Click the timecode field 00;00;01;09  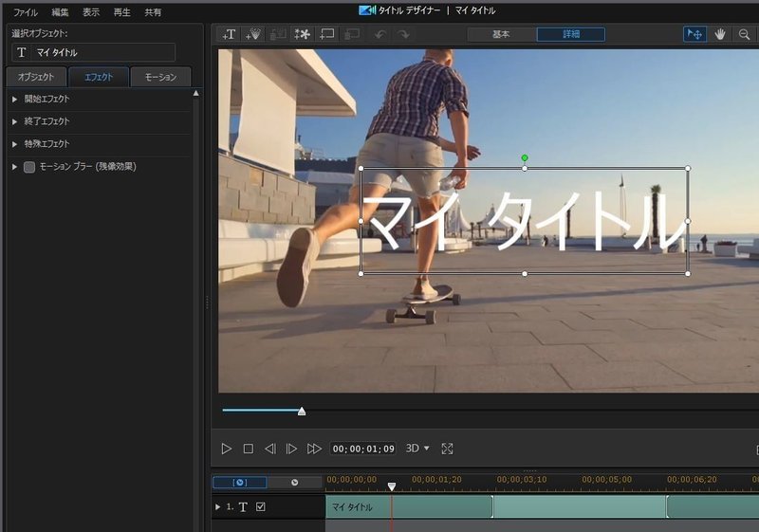pyautogui.click(x=363, y=449)
